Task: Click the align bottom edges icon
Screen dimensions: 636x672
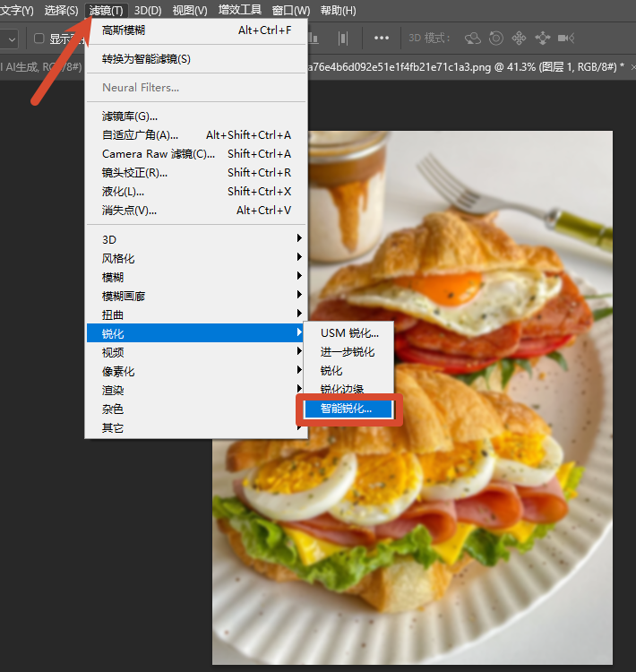Action: (x=314, y=39)
